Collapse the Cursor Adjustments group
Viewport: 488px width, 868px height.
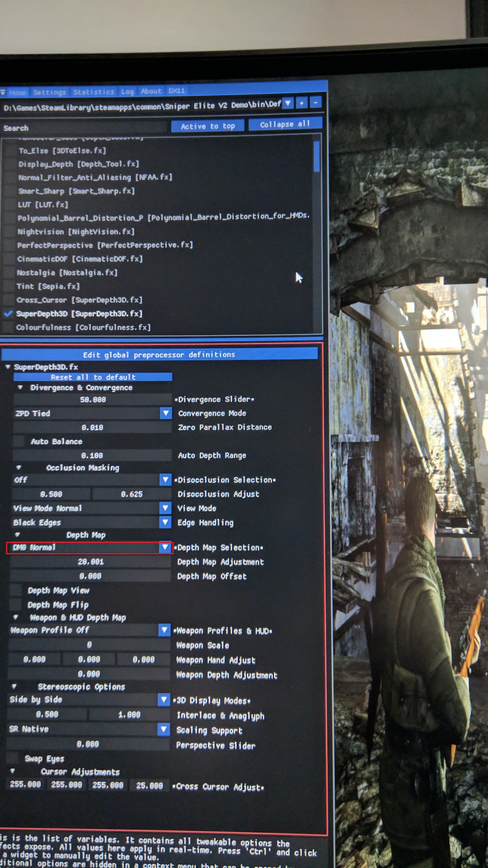click(12, 771)
